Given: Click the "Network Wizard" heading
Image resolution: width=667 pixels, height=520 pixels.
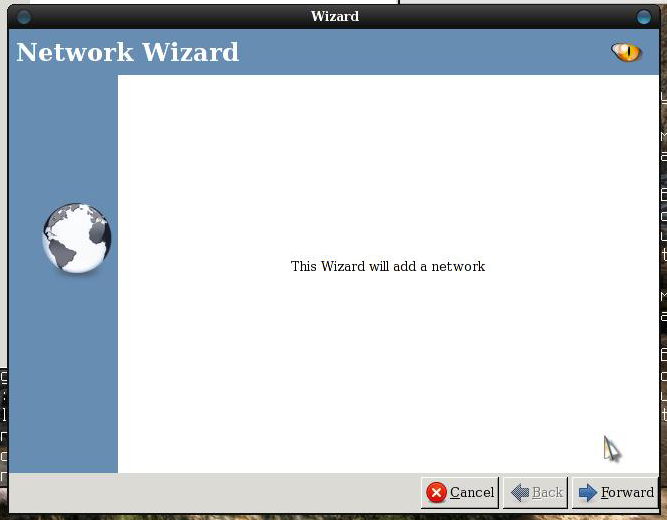Looking at the screenshot, I should pos(128,52).
